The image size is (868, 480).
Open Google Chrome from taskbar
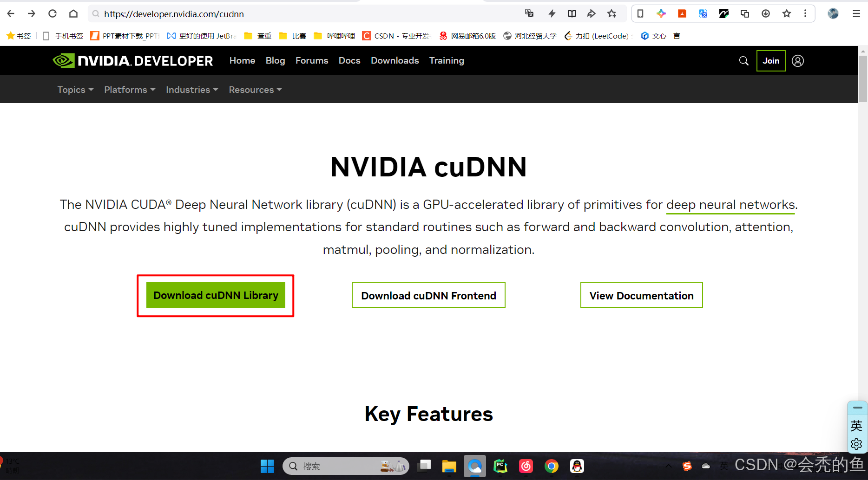[x=552, y=466]
